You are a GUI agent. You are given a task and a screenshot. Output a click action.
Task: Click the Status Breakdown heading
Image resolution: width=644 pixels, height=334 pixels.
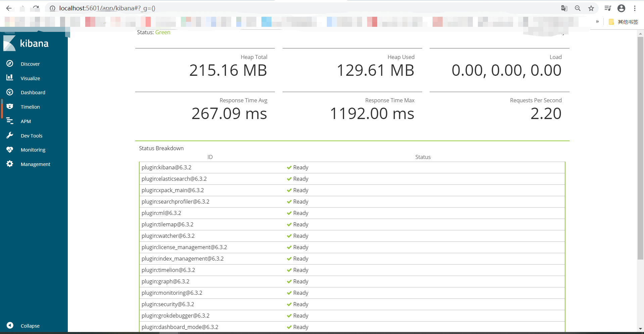coord(161,148)
